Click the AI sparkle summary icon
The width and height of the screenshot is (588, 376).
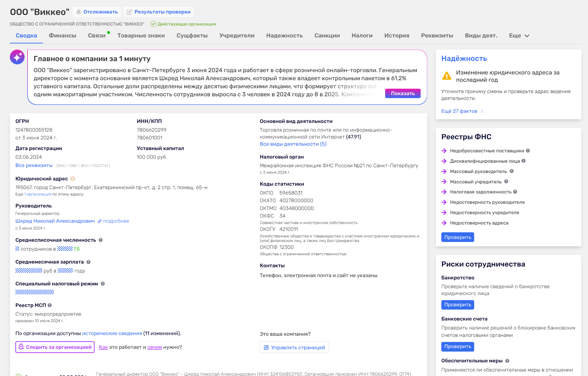coord(17,57)
